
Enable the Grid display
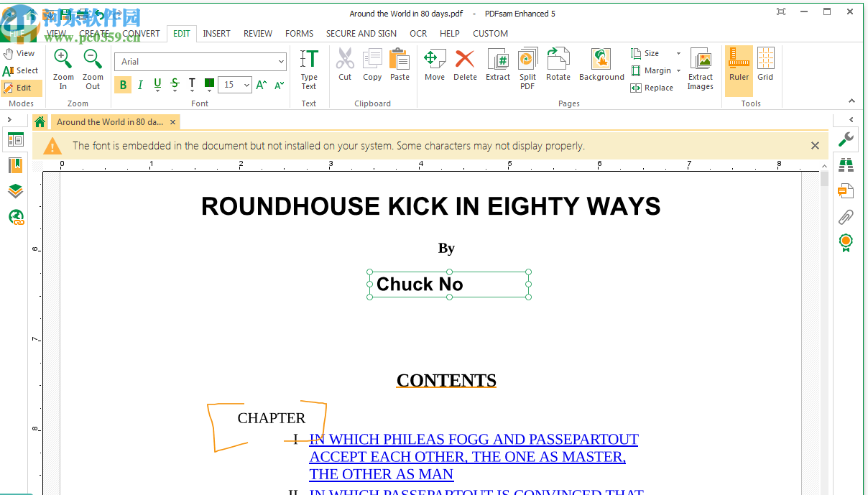765,66
